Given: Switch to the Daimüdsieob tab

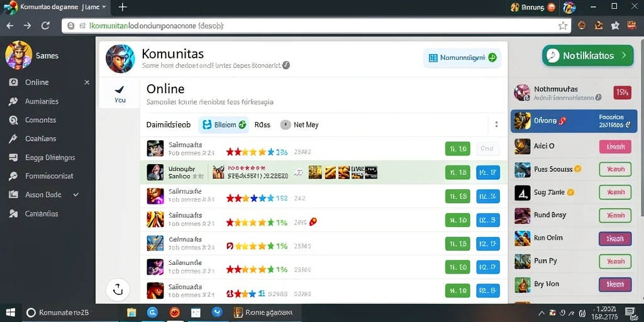Looking at the screenshot, I should coord(169,125).
